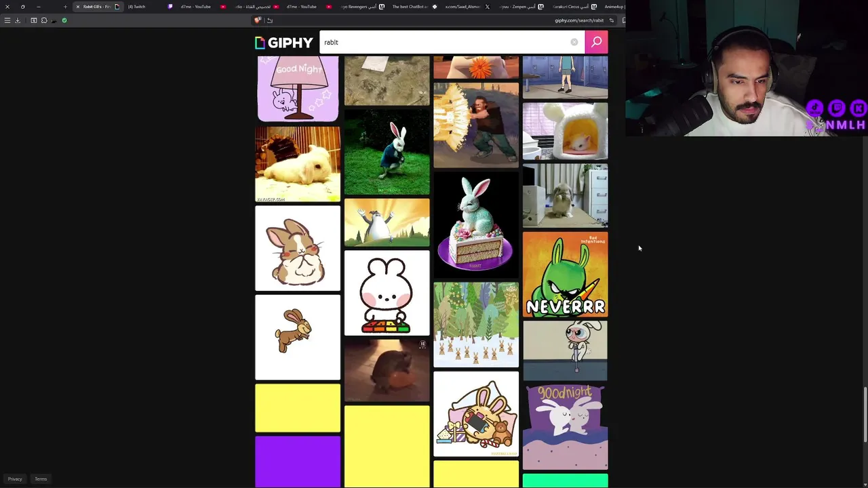868x488 pixels.
Task: Click the green placeholder tile at bottom
Action: [x=565, y=481]
